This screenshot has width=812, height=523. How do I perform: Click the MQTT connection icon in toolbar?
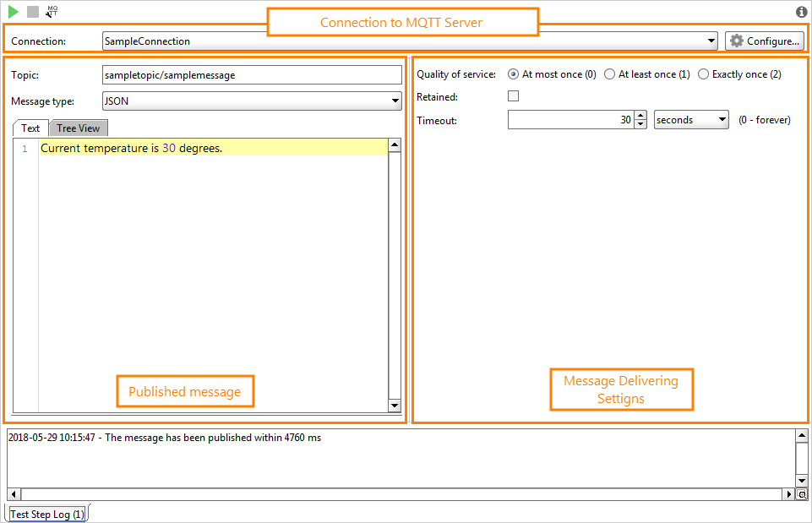click(52, 11)
